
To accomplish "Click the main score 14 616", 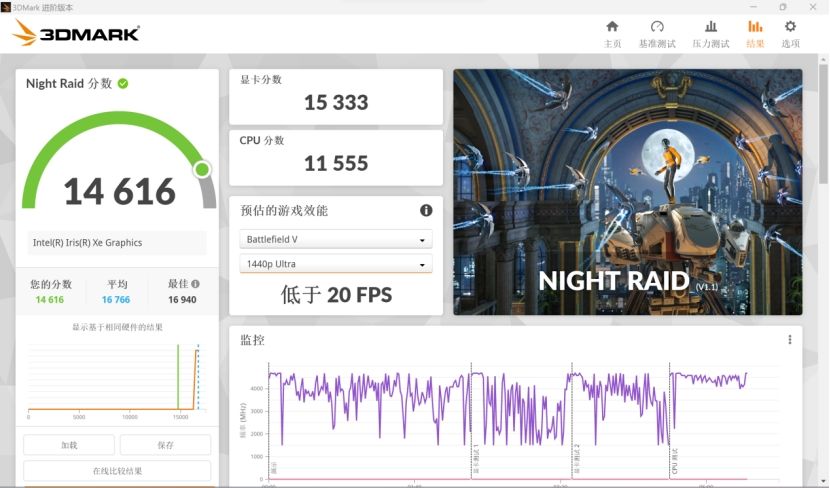I will tap(120, 191).
